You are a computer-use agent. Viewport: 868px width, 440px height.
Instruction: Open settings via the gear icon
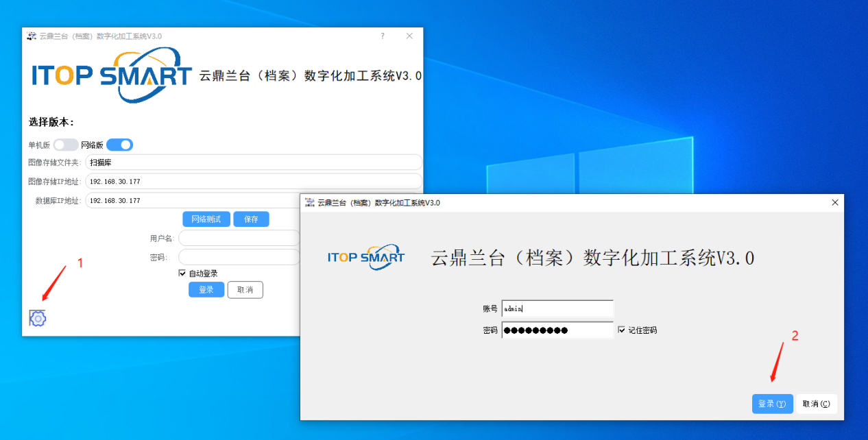click(38, 318)
